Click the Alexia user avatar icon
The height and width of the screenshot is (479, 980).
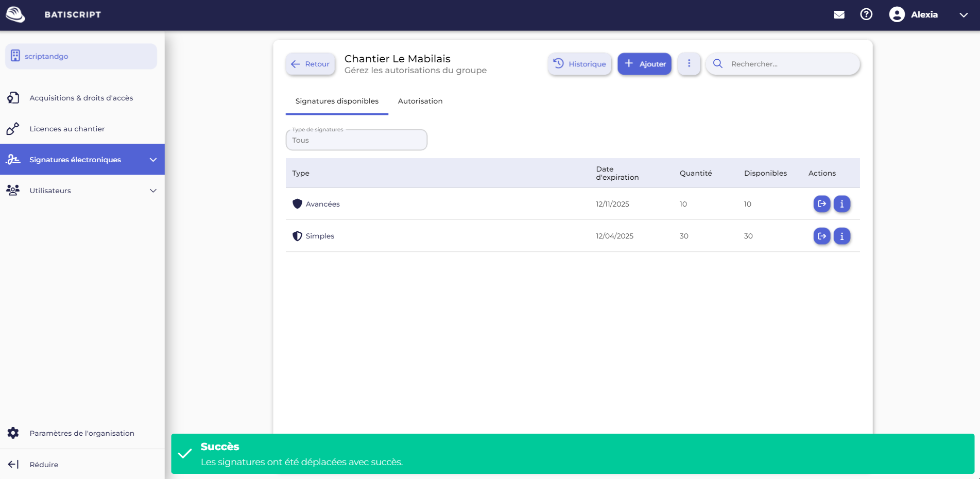pos(897,14)
